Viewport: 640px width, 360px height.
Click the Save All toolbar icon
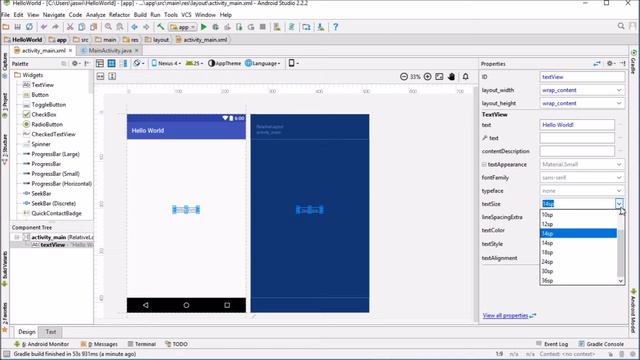pyautogui.click(x=18, y=27)
